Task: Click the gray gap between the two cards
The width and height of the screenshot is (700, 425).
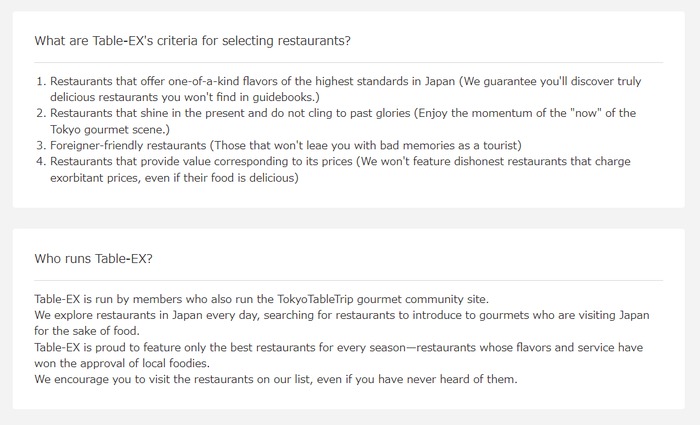Action: 349,218
